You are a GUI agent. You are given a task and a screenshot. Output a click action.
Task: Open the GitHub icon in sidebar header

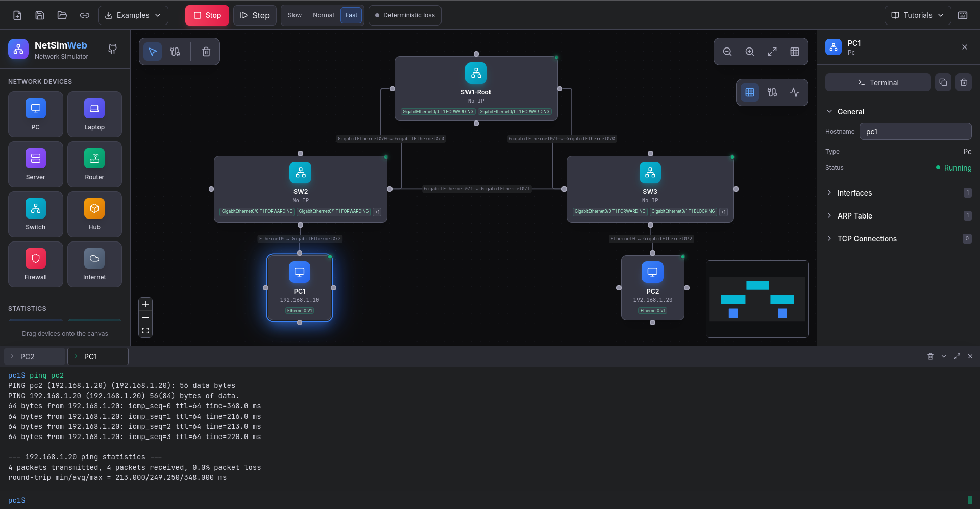[113, 49]
